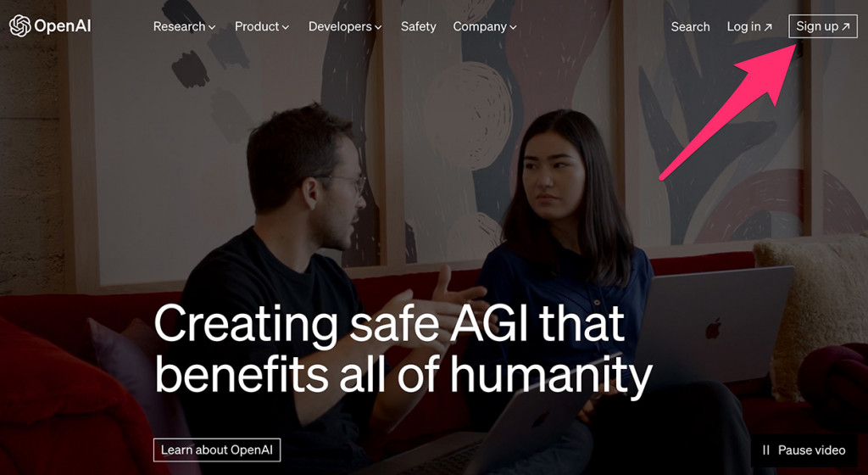The height and width of the screenshot is (475, 868).
Task: Open the Research menu label
Action: pos(179,26)
